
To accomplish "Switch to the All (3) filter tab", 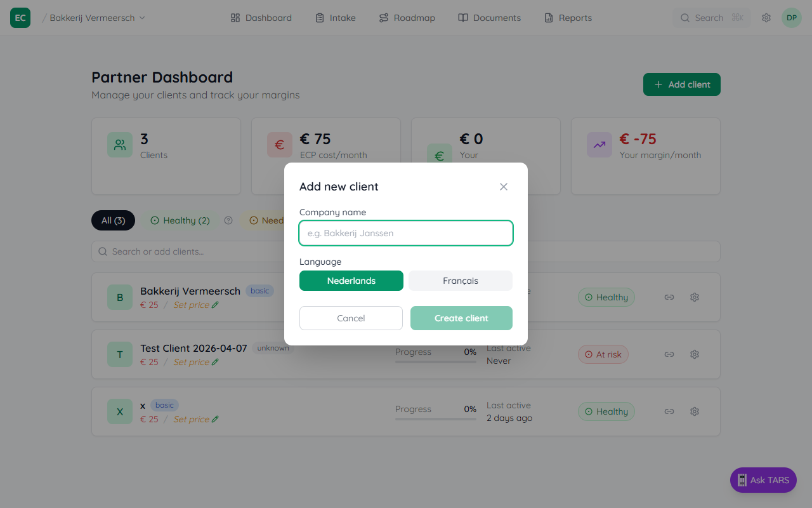I will click(x=113, y=220).
